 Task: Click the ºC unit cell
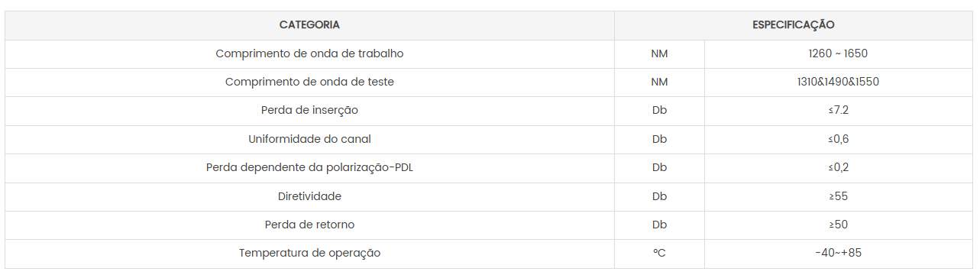pos(659,254)
